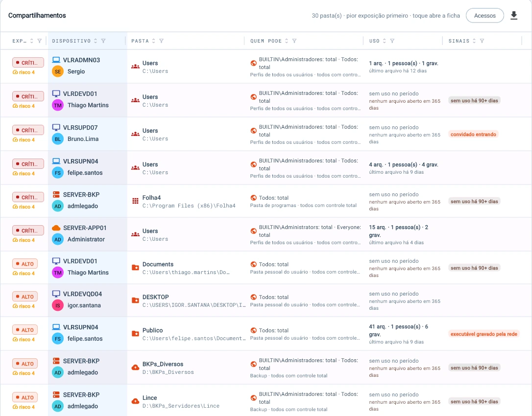Screen dimensions: 532x416
Task: Sort the QUEM PODE column with its sort arrows
Action: 287,41
